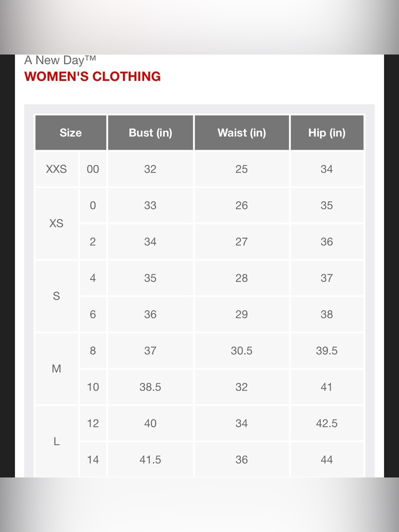Click numeric size 00 cell
Screen dimensions: 399x532
pos(93,169)
